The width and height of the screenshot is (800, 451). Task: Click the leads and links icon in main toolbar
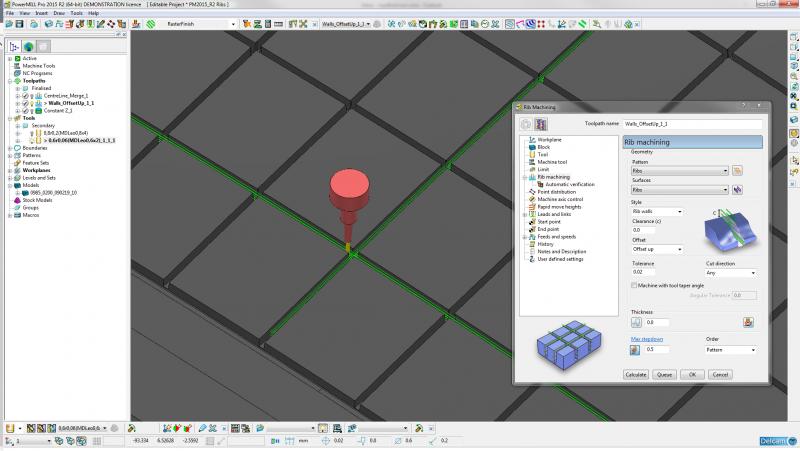[x=90, y=24]
